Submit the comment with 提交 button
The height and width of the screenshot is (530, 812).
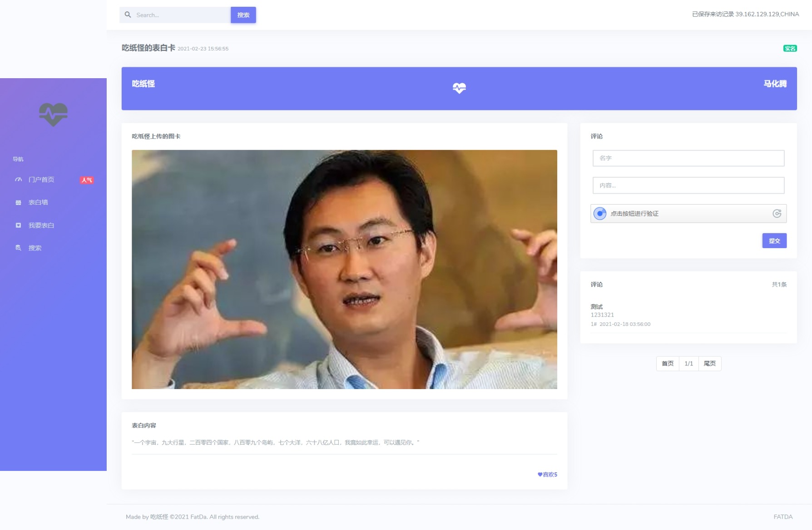[x=774, y=241]
